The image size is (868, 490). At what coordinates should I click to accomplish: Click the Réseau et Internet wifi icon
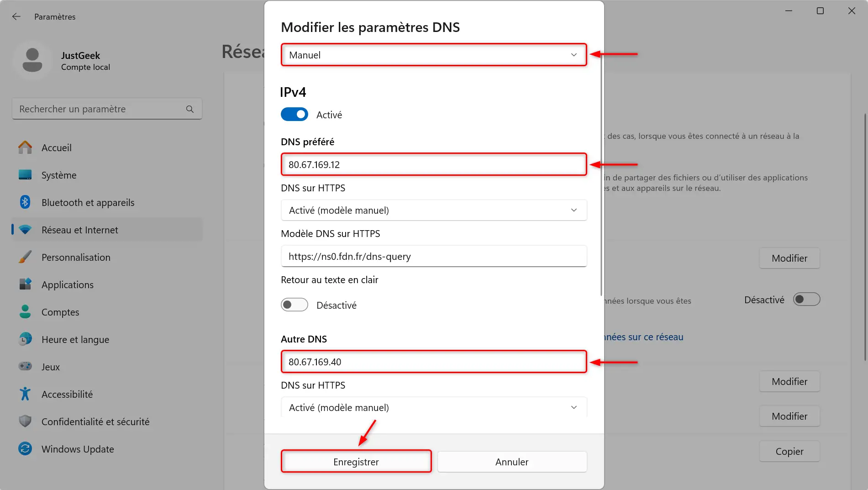coord(25,230)
